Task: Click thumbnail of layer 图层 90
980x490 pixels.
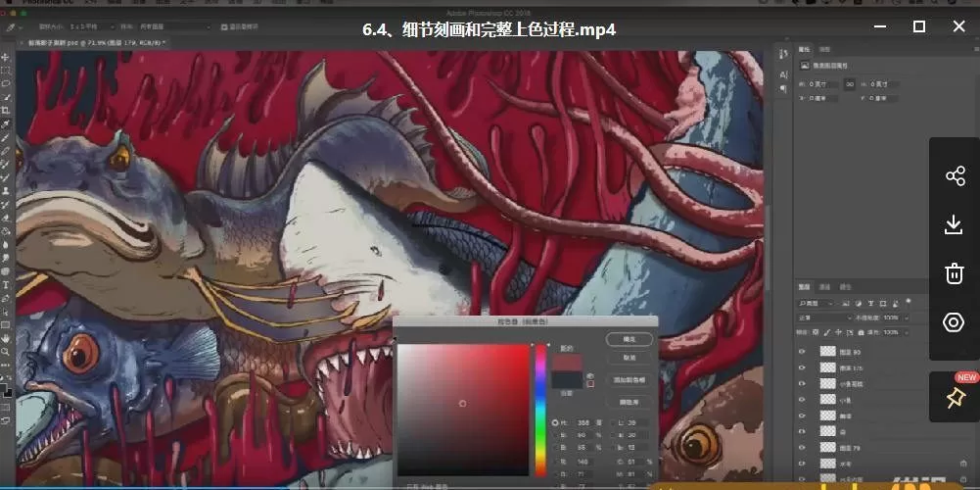Action: 828,352
